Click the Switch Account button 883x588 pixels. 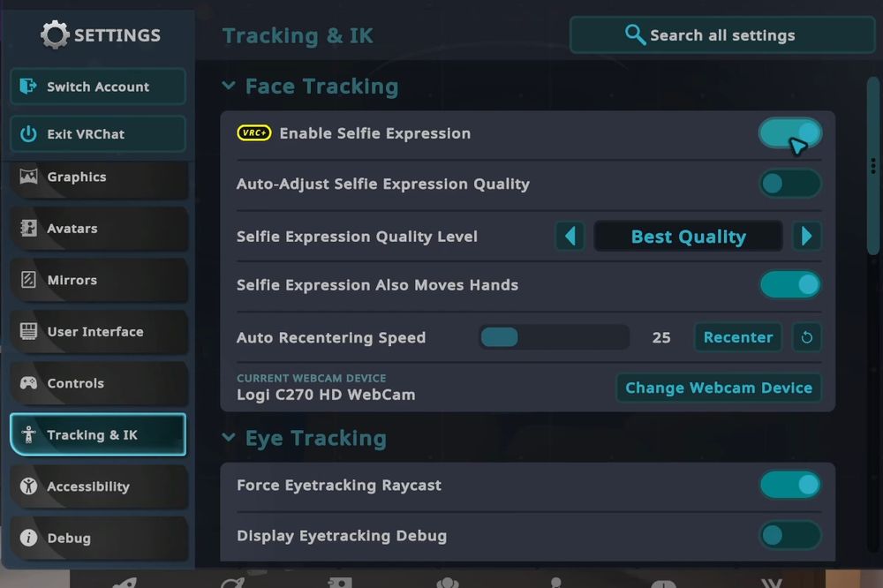(x=98, y=87)
